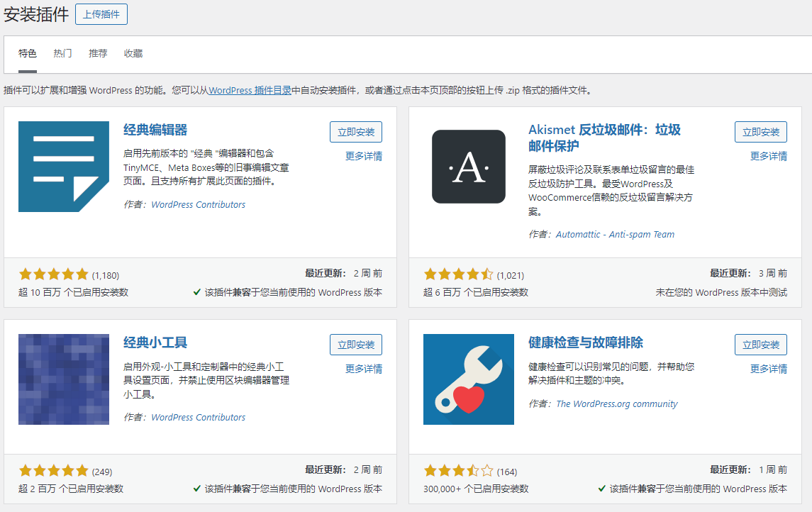Install the 健康检查与故障排除 plugin
Viewport: 812px width, 512px height.
[760, 345]
